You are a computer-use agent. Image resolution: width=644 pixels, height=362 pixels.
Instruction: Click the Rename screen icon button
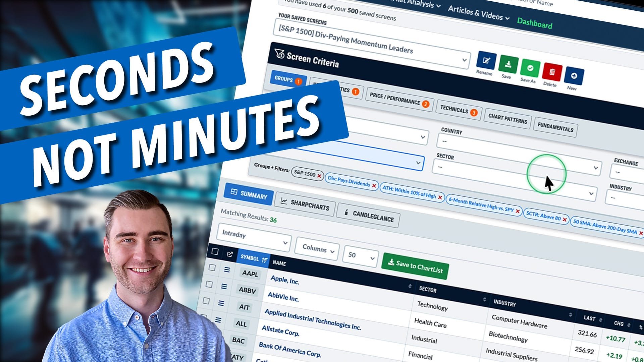click(x=486, y=61)
